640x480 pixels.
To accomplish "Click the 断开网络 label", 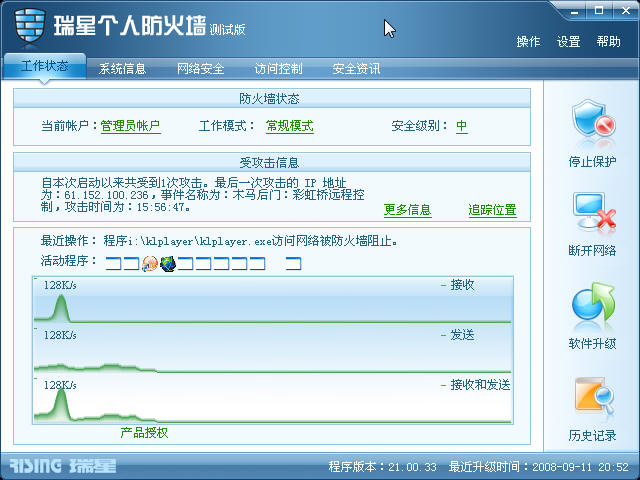I will (592, 250).
